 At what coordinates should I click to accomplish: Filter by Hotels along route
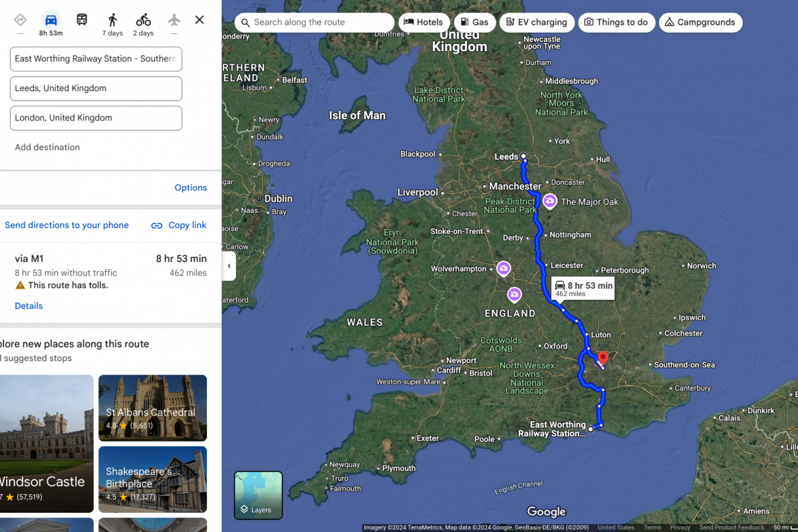(424, 22)
